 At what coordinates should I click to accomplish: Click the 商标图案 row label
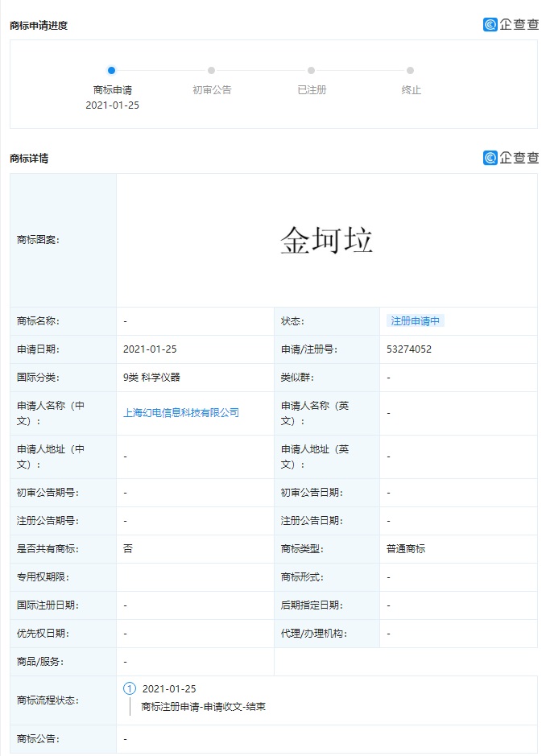pyautogui.click(x=38, y=240)
